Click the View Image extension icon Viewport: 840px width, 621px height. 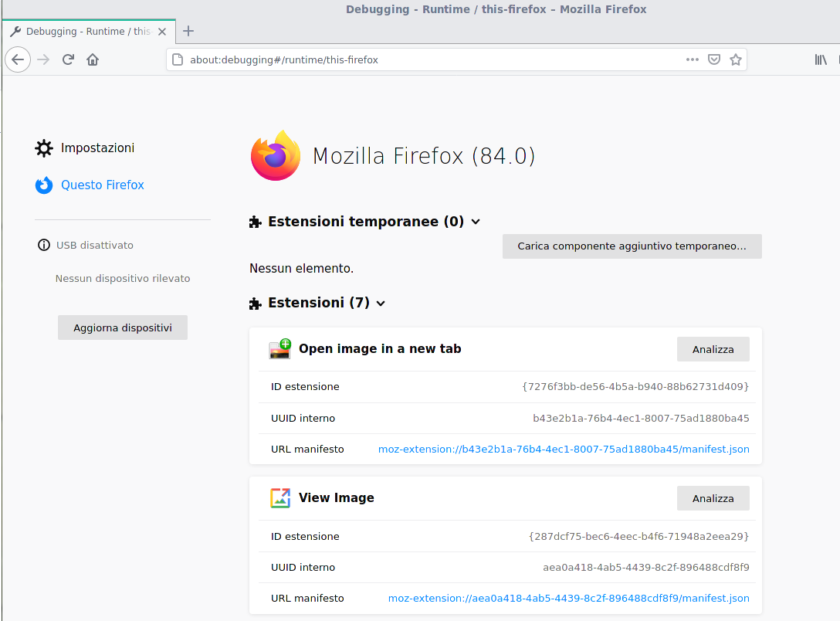point(279,497)
